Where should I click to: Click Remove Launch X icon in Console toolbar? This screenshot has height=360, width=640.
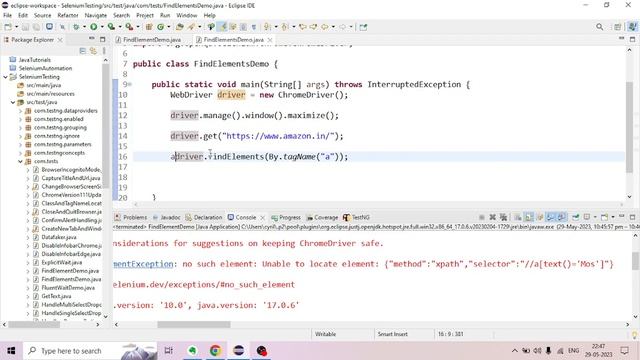(492, 217)
